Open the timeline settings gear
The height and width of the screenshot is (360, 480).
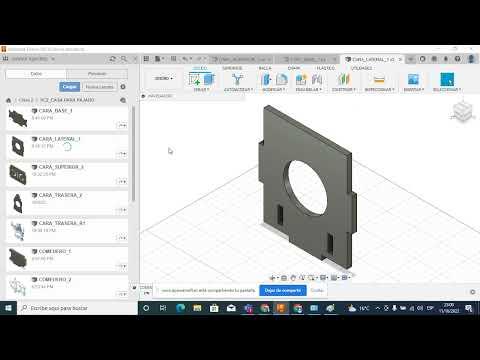click(x=472, y=292)
